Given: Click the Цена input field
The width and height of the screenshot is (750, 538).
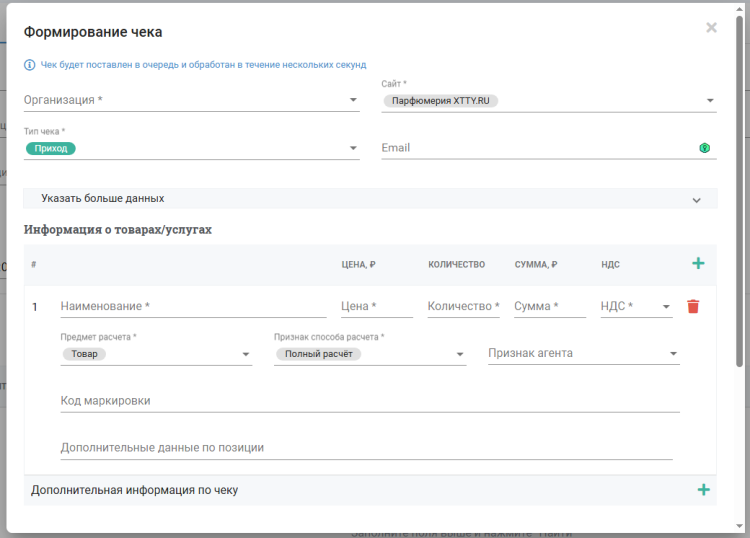Looking at the screenshot, I should pyautogui.click(x=376, y=306).
